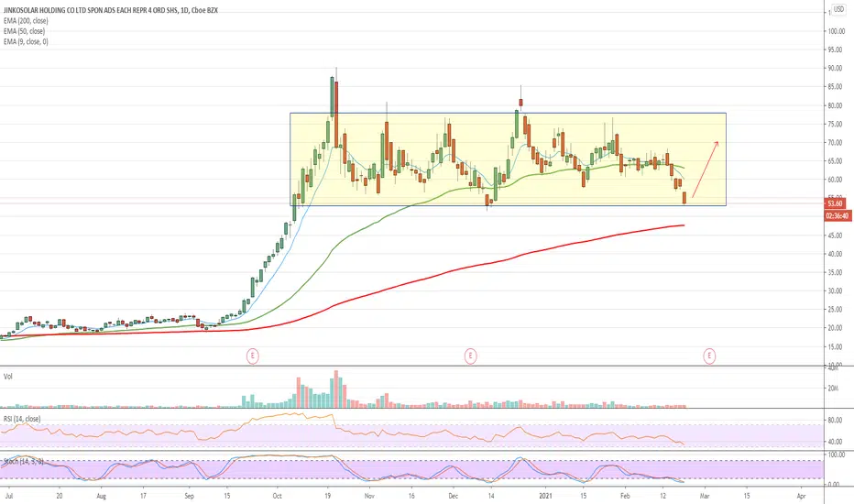Click the 15.00 price axis label
The image size is (854, 504).
[x=835, y=347]
